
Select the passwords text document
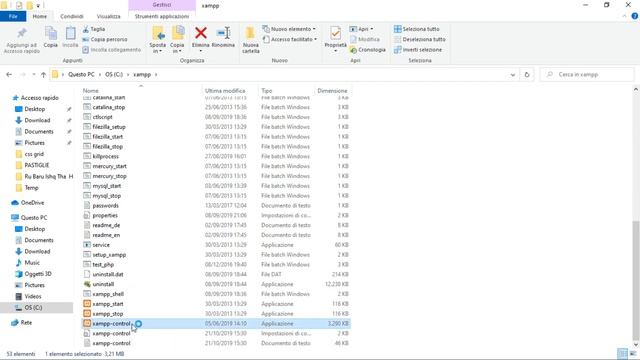click(105, 205)
